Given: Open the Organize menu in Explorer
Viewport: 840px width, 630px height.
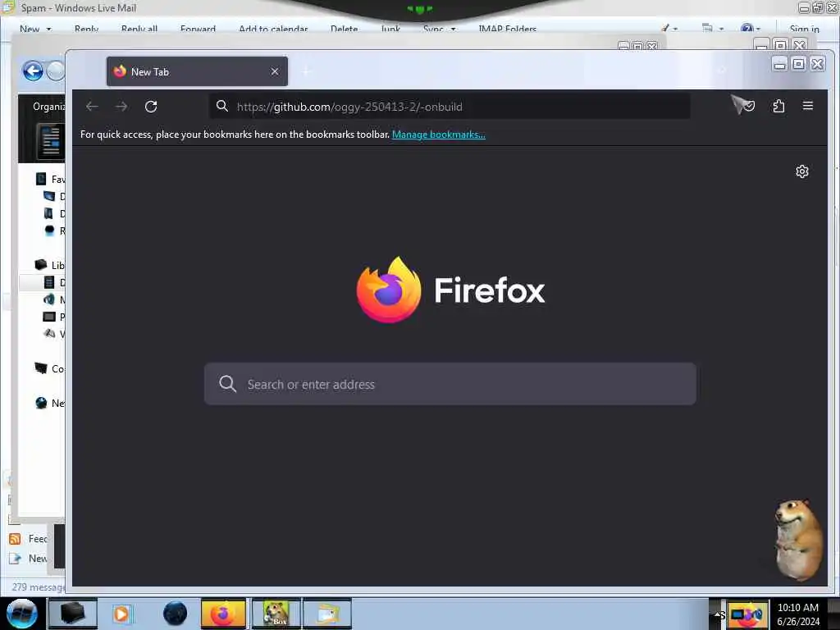Looking at the screenshot, I should click(48, 107).
